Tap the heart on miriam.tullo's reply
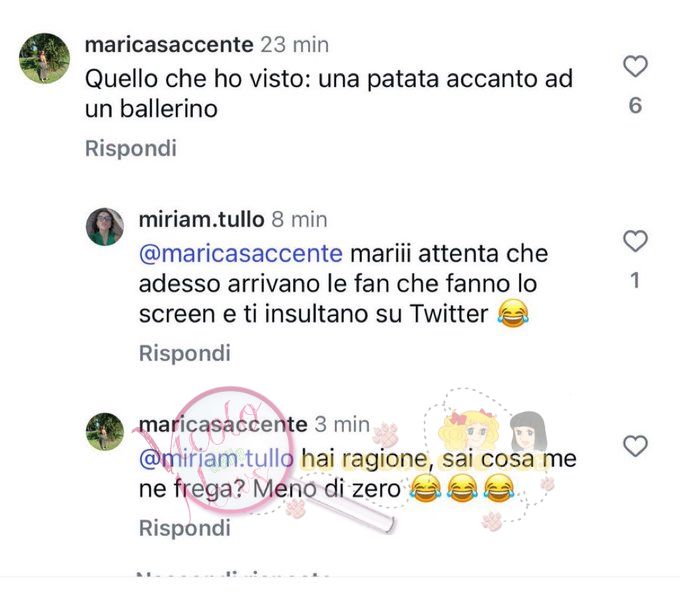Screen dimensions: 680x597 point(635,241)
